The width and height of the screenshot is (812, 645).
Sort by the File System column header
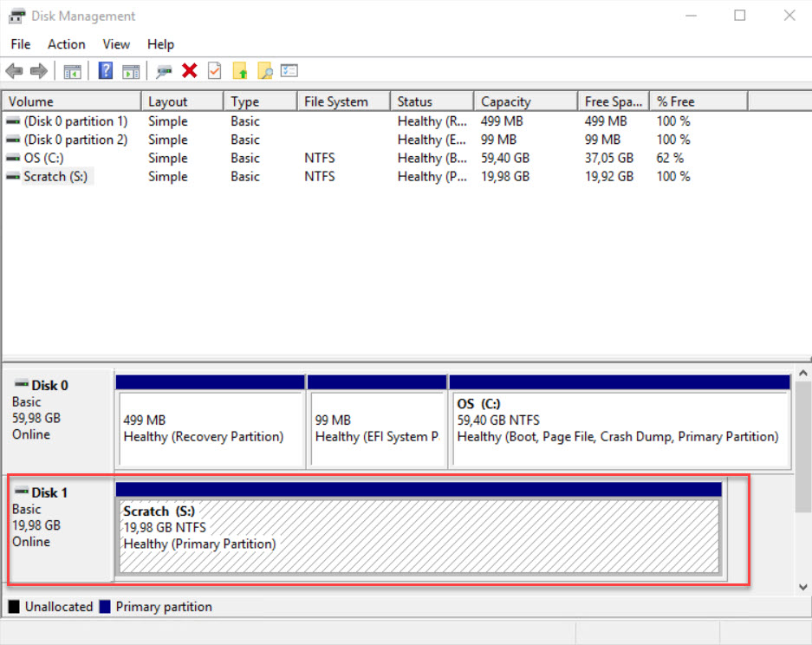pos(336,101)
